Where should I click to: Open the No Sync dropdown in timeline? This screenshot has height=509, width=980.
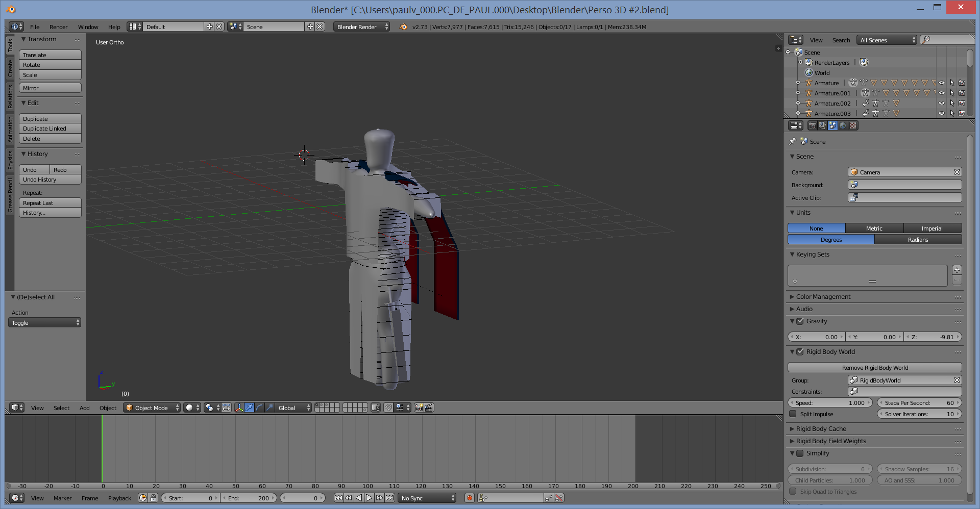pyautogui.click(x=427, y=498)
